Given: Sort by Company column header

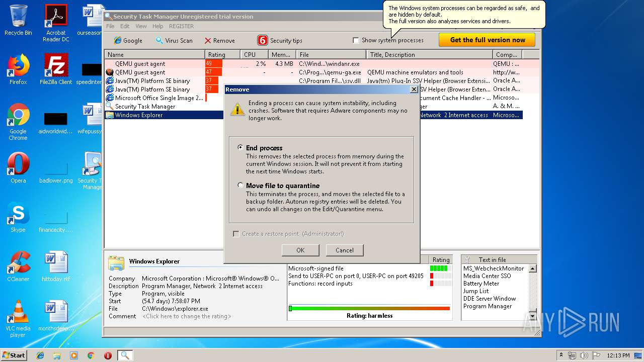Looking at the screenshot, I should [507, 54].
